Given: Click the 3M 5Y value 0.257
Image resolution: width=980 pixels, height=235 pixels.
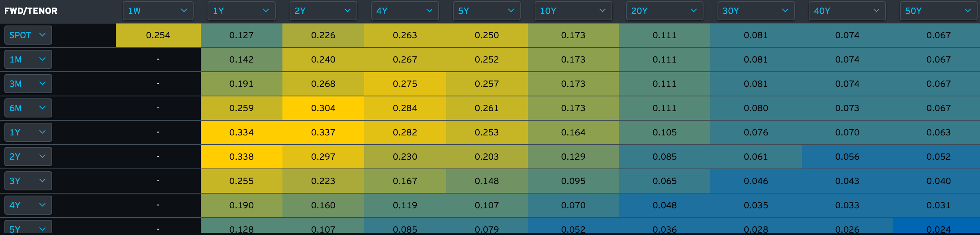Looking at the screenshot, I should [487, 84].
